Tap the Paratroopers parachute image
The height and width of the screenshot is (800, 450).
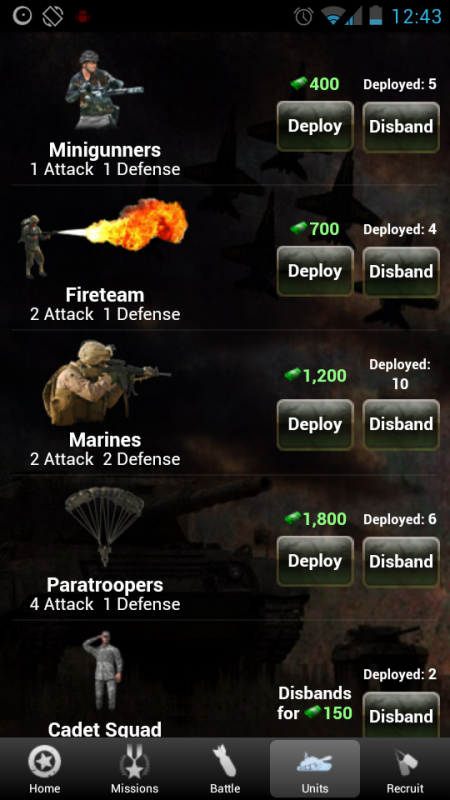click(105, 526)
